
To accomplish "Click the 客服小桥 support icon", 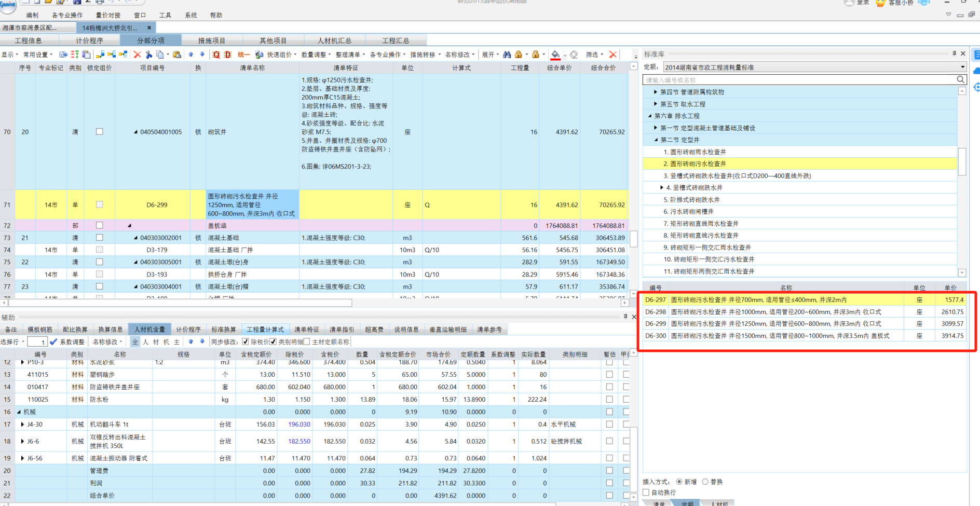I will (x=880, y=3).
